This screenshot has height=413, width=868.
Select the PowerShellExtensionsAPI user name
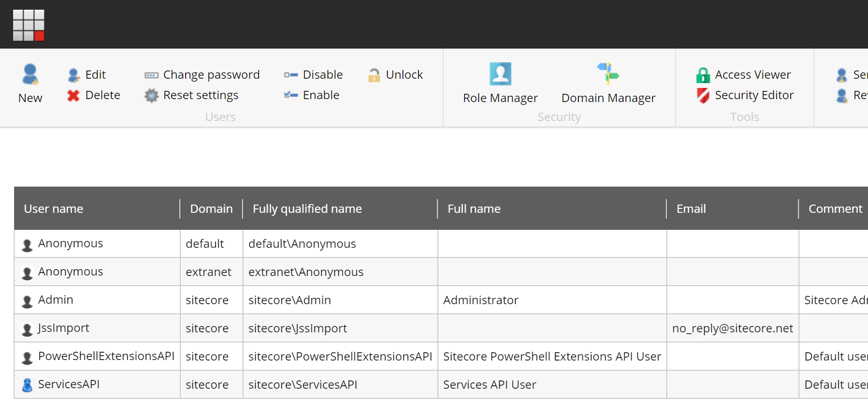click(x=106, y=356)
